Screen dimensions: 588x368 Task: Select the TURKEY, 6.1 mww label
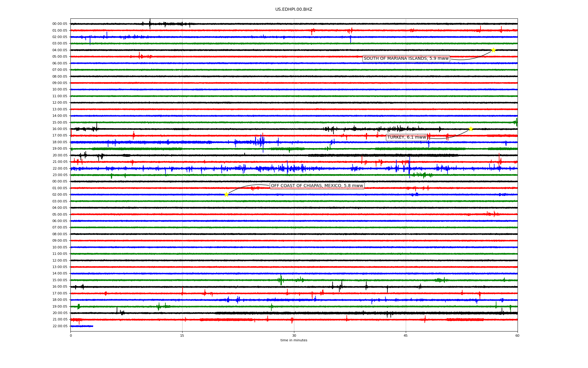(x=407, y=137)
